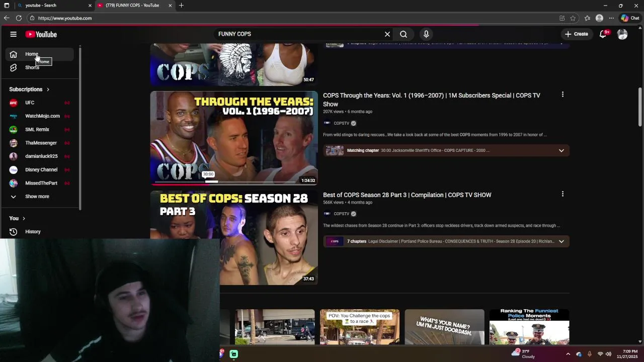644x362 pixels.
Task: Open the SML Remix subscription
Action: 40,129
